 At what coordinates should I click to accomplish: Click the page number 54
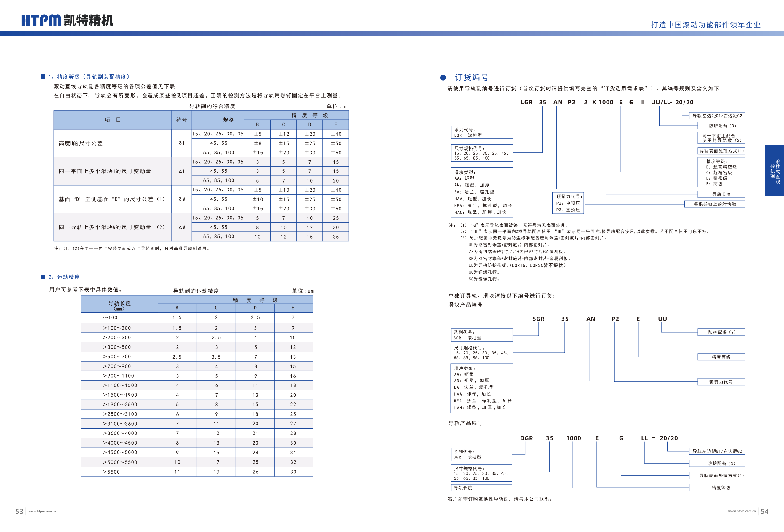[764, 512]
